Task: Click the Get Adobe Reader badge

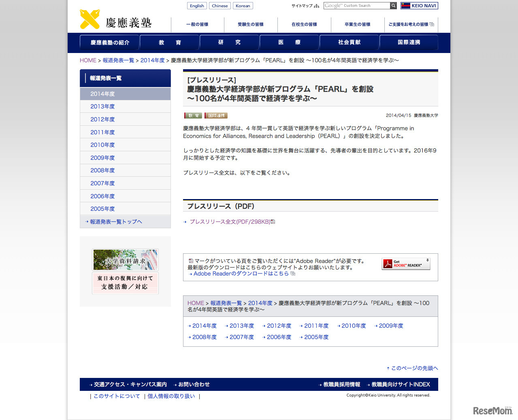Action: [405, 264]
